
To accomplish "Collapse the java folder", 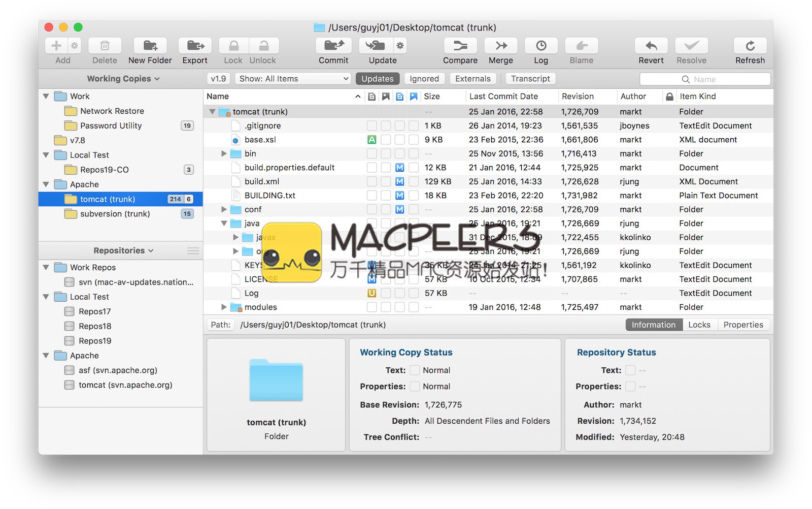I will pos(224,224).
